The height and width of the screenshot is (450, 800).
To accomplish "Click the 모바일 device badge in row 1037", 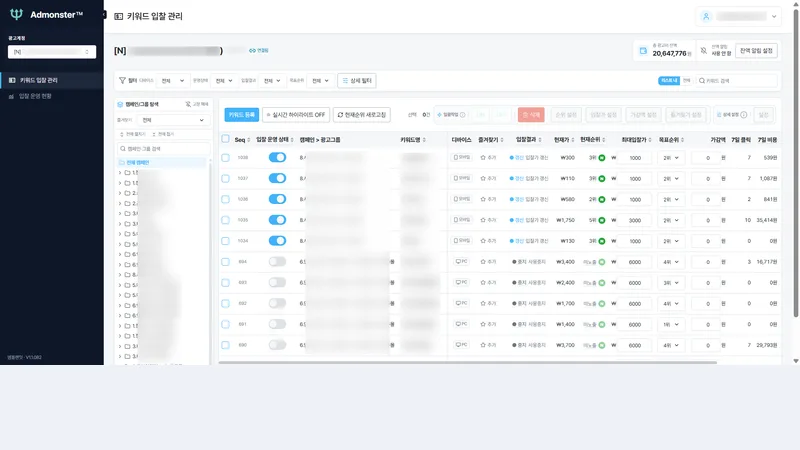I will 461,178.
